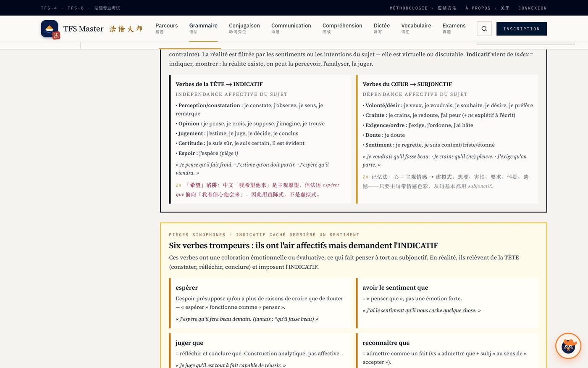Click the 'Doute : je doute' bullet
The height and width of the screenshot is (368, 588).
pos(384,135)
